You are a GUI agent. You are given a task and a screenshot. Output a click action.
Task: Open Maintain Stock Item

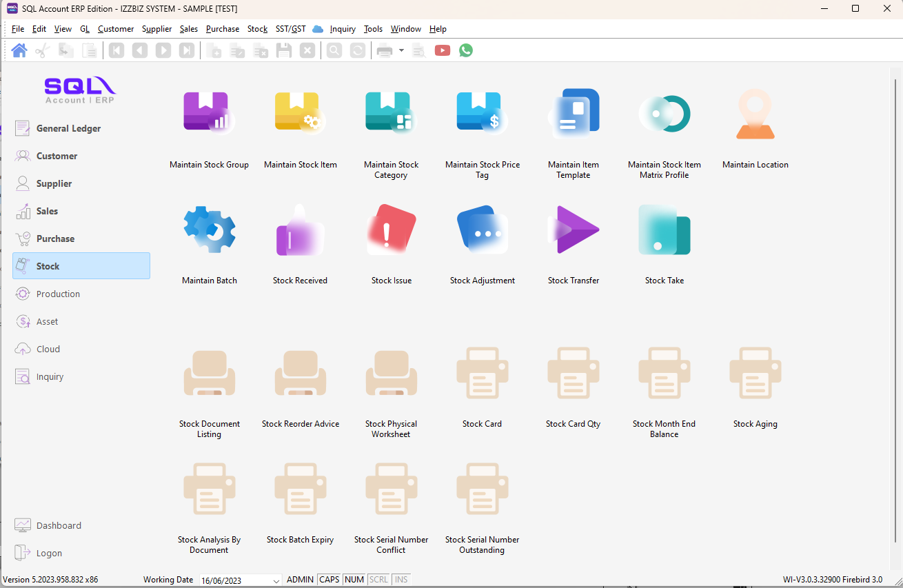point(301,112)
